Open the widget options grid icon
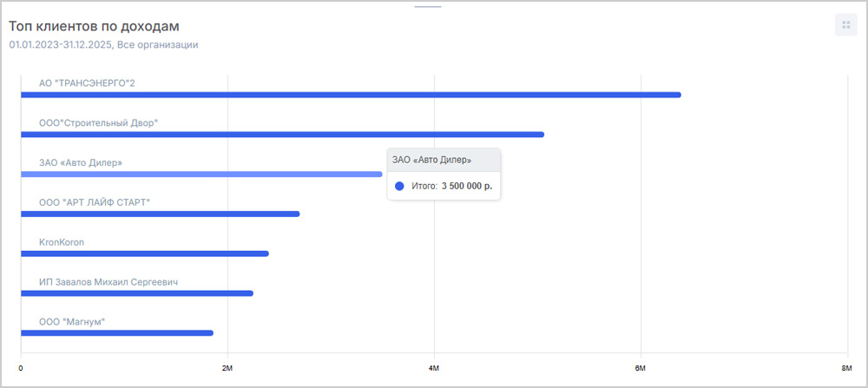Viewport: 868px width, 388px height. coord(845,25)
